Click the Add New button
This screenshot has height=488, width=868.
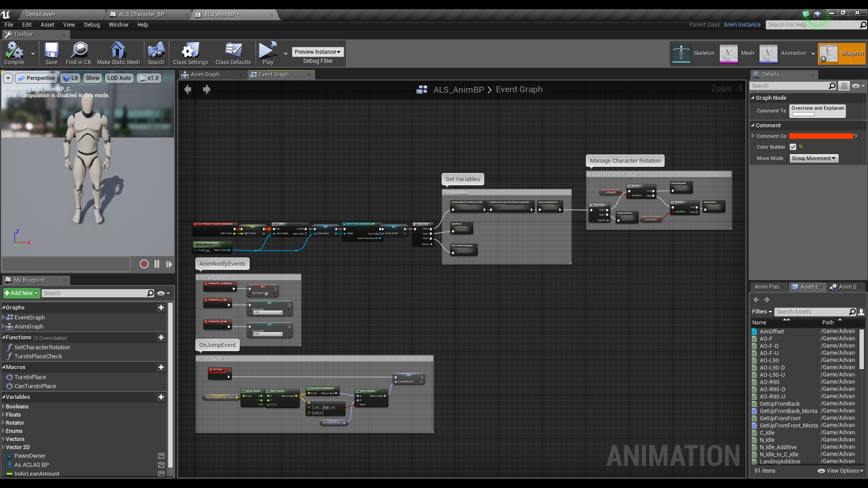point(21,293)
